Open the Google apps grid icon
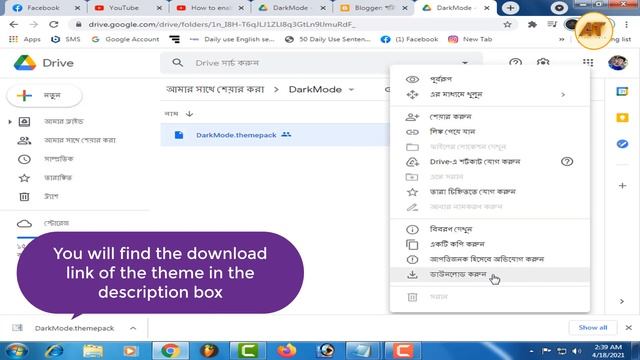Screen dimensions: 640x360 pos(588,62)
